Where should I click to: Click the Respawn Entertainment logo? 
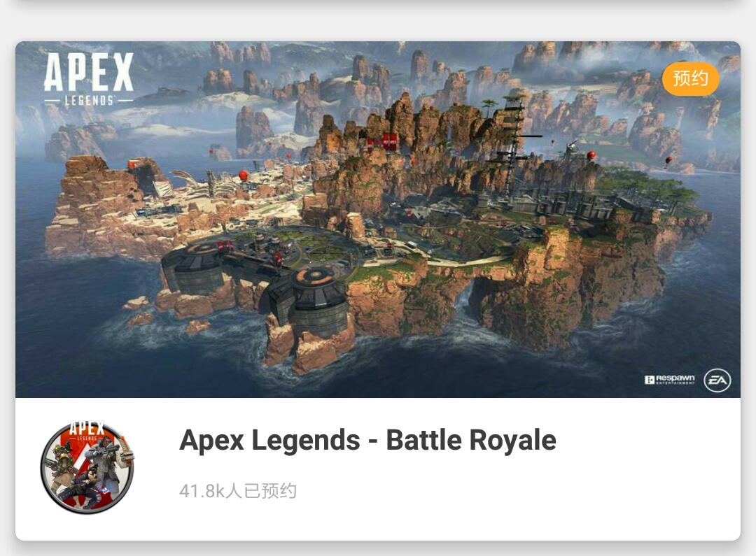670,380
